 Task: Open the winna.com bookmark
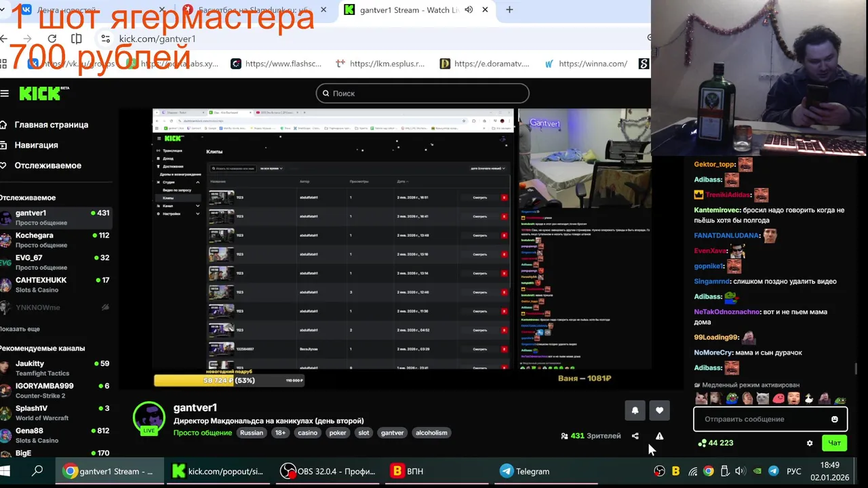(x=586, y=64)
